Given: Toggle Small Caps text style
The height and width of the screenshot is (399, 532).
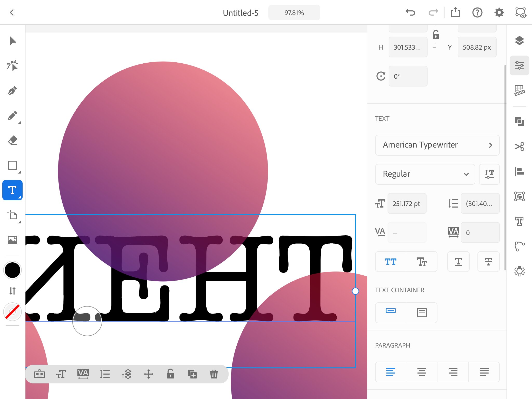Looking at the screenshot, I should (x=422, y=262).
